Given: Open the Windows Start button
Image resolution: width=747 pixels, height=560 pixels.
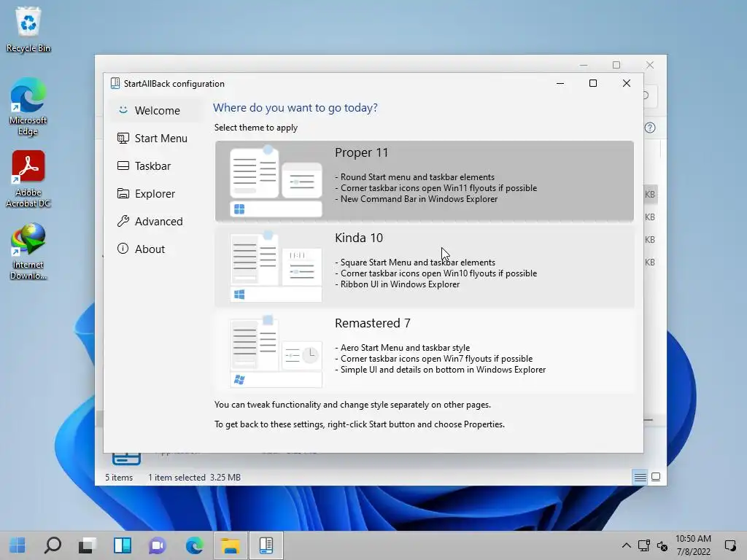Looking at the screenshot, I should coord(18,545).
